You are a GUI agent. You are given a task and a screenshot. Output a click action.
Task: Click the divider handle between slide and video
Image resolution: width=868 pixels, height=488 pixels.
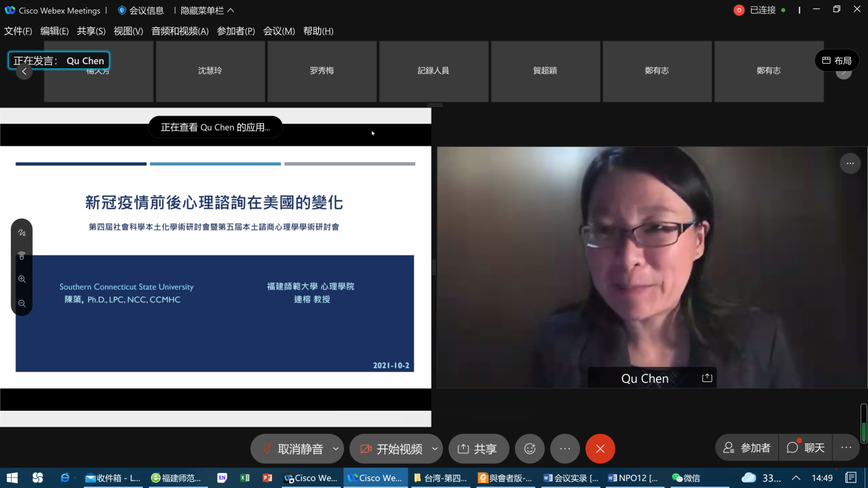pos(434,267)
